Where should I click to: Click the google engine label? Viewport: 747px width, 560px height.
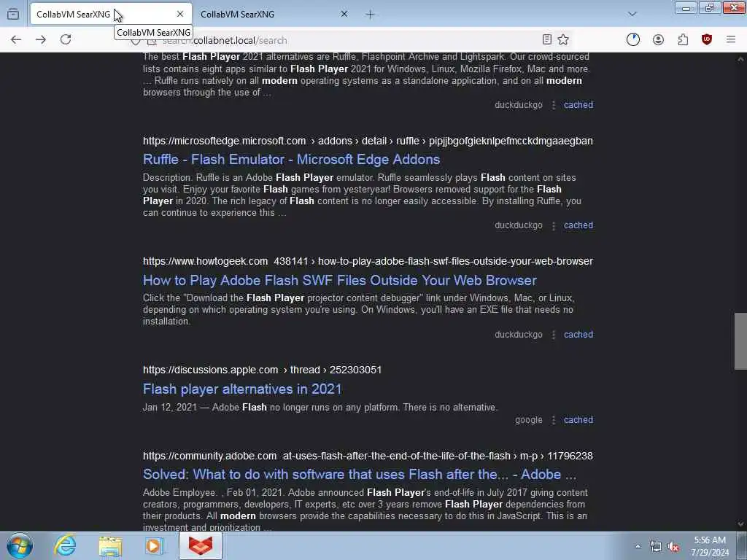[x=528, y=420]
